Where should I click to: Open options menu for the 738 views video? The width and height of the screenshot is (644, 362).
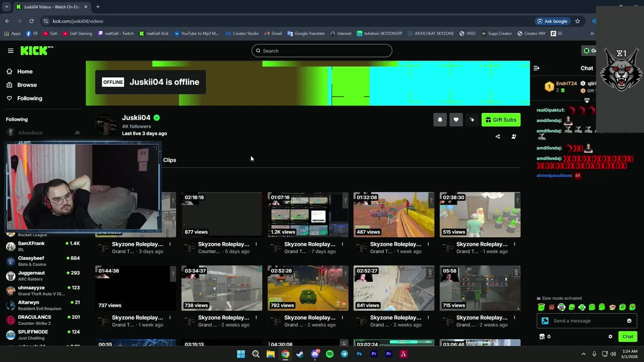point(256,318)
